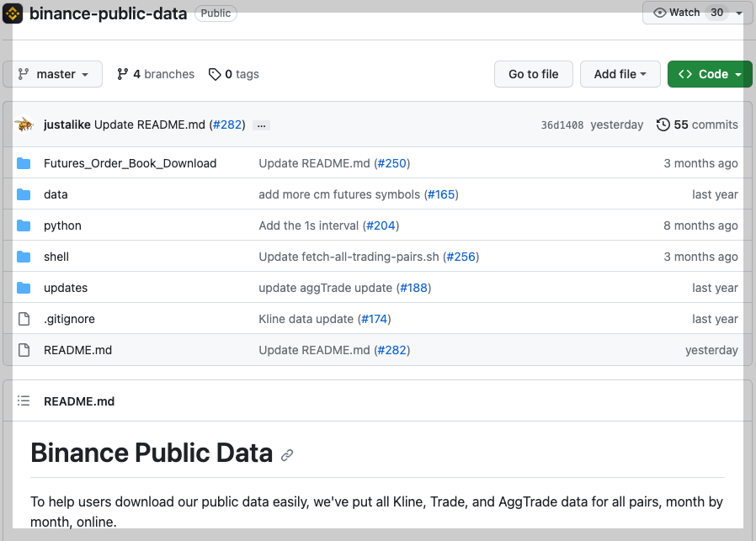Click the commit history clock icon
The height and width of the screenshot is (541, 756).
tap(663, 125)
